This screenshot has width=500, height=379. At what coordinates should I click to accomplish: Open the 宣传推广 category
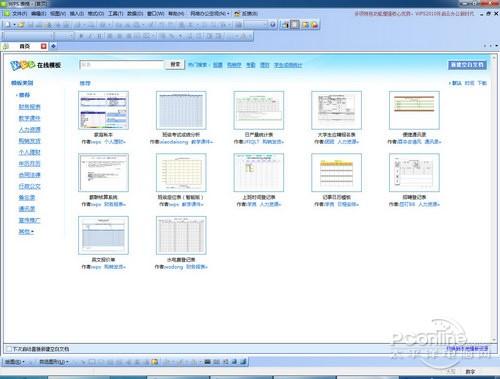pos(29,220)
